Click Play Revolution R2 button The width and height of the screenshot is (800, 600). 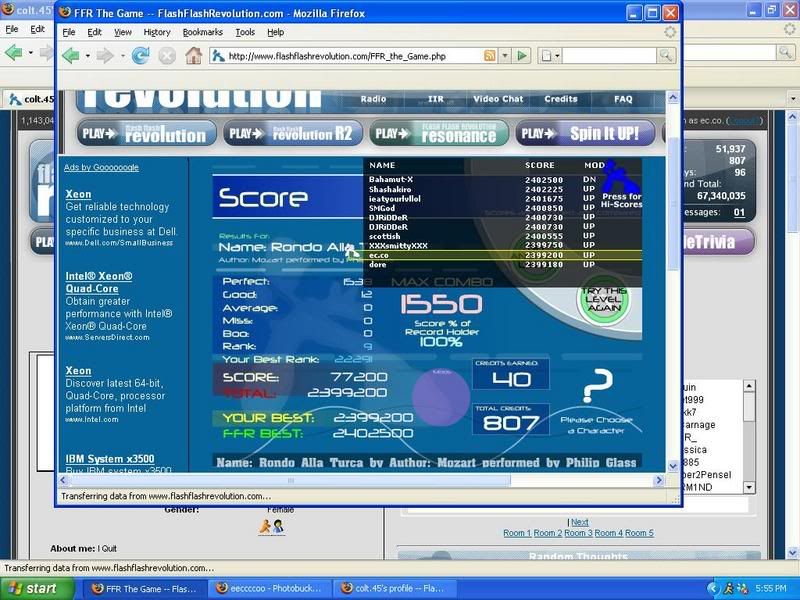293,134
